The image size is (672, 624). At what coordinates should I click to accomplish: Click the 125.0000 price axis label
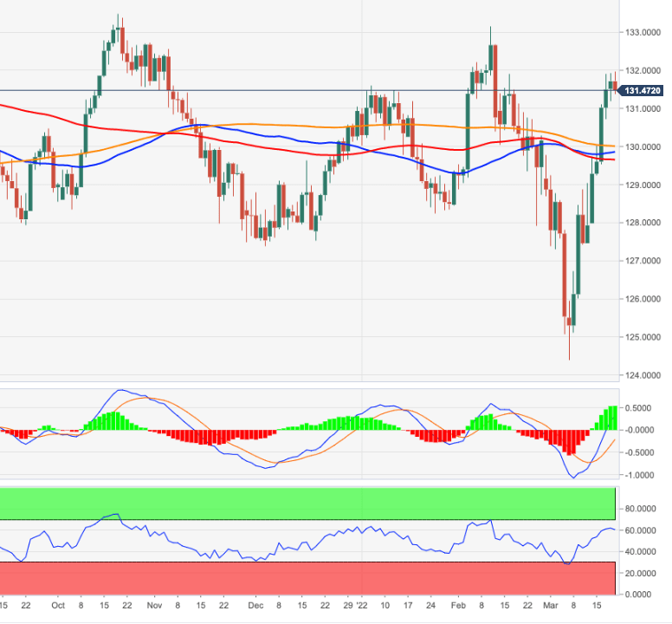click(643, 337)
